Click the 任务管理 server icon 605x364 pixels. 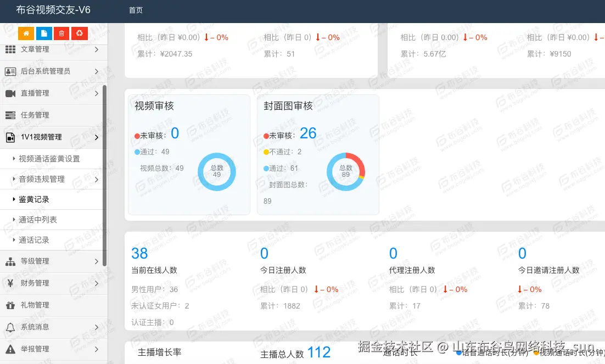coord(11,115)
